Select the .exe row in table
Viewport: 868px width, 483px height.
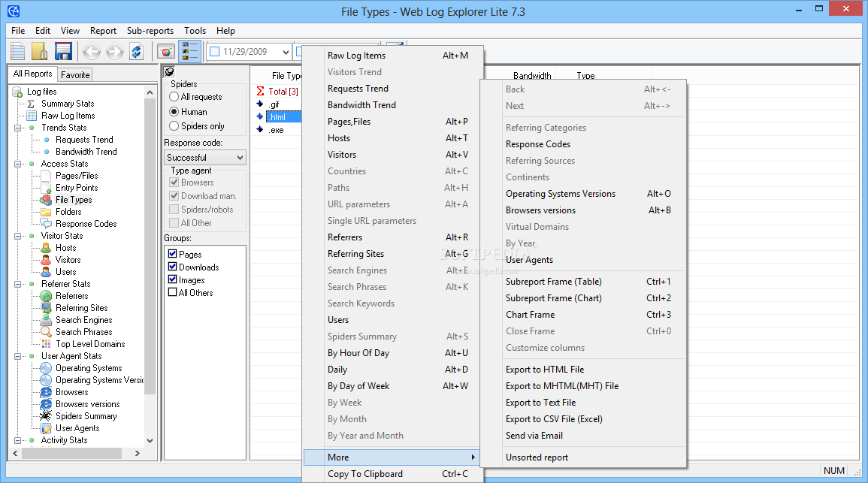point(277,130)
